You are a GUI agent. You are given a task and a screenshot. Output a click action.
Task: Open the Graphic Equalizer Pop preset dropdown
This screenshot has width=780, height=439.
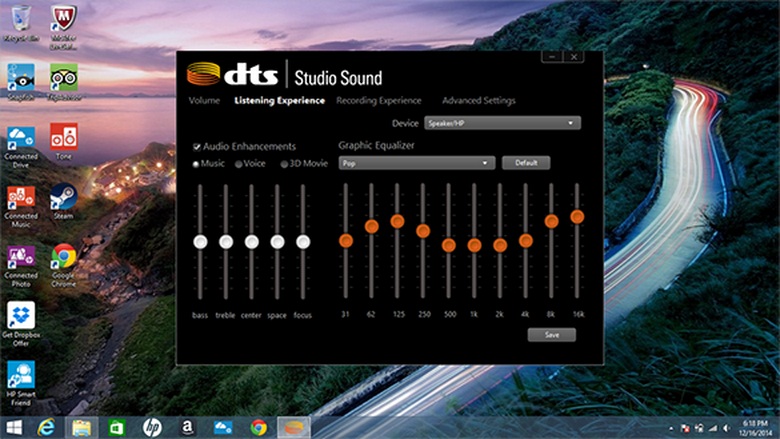click(416, 162)
